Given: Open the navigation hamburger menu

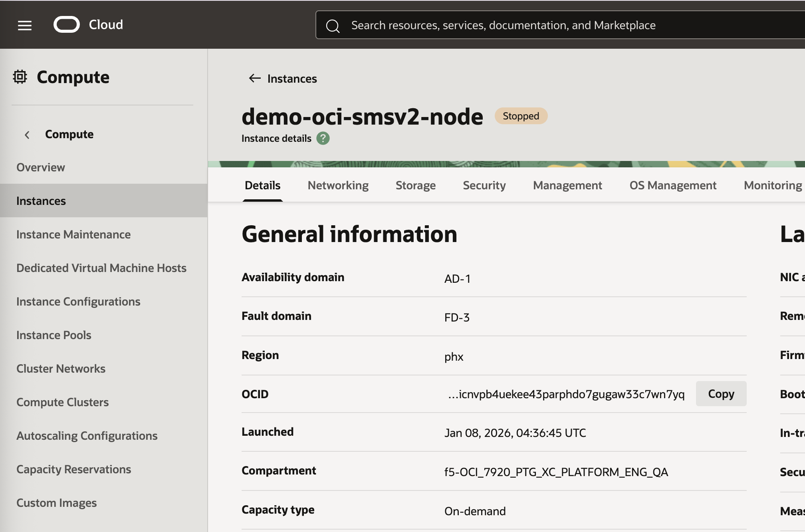Looking at the screenshot, I should pyautogui.click(x=24, y=25).
